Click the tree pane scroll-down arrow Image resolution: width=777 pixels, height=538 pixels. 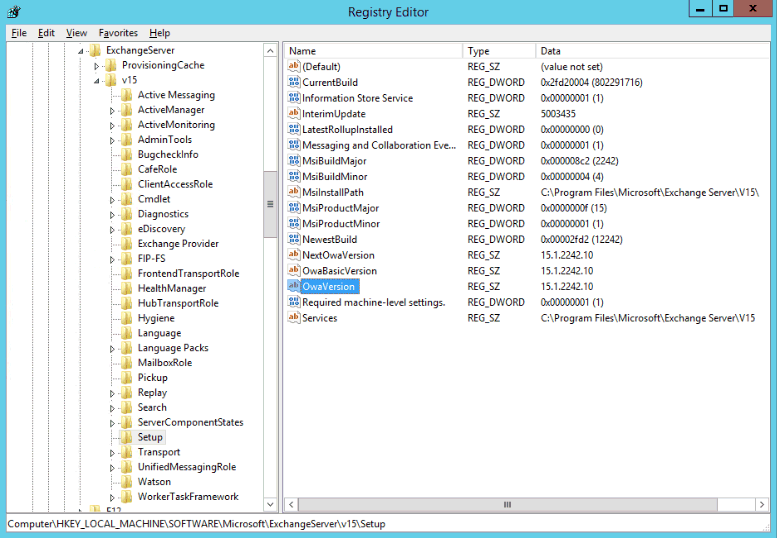(x=270, y=504)
